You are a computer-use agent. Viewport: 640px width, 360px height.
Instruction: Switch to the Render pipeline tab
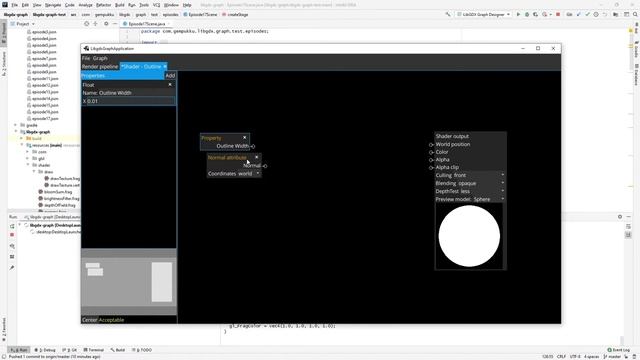[100, 67]
